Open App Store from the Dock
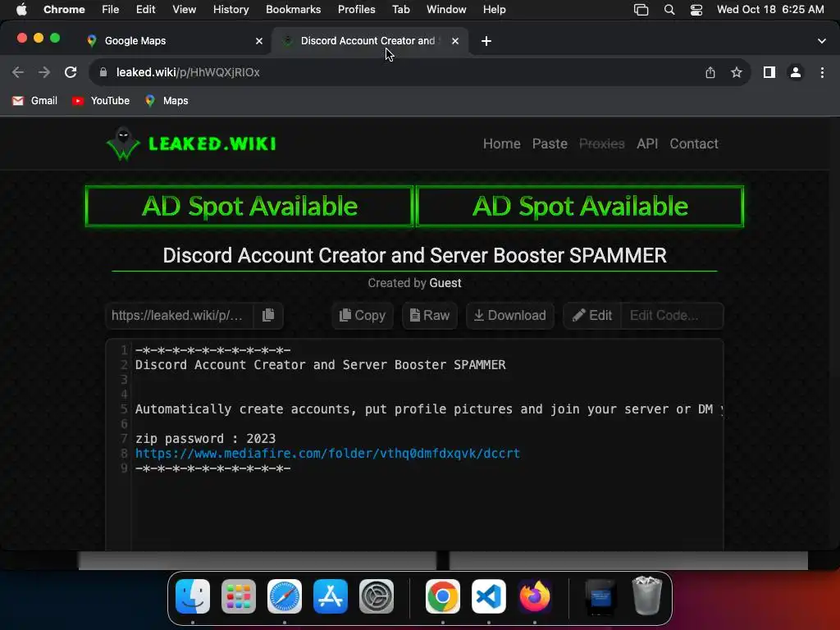This screenshot has height=630, width=840. (331, 596)
